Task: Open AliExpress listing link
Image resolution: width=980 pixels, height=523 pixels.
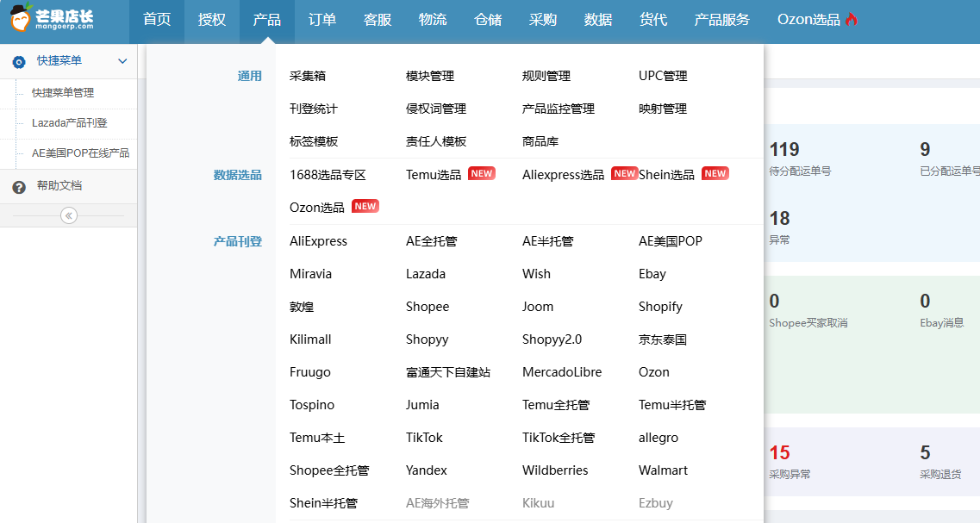Action: pyautogui.click(x=318, y=241)
